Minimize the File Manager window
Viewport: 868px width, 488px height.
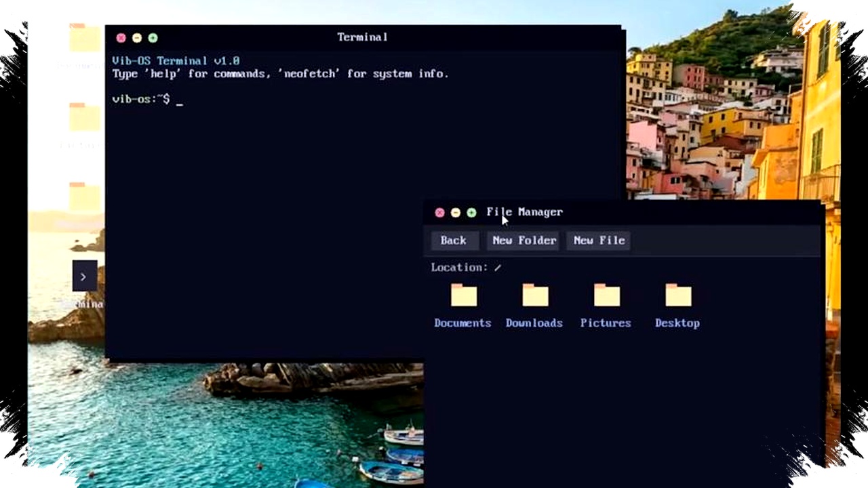coord(456,213)
